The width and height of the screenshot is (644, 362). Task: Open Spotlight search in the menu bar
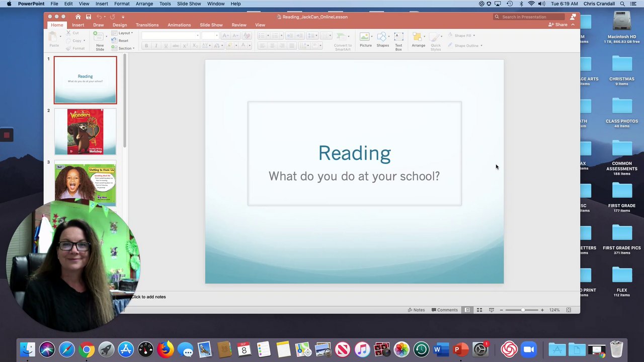[622, 4]
